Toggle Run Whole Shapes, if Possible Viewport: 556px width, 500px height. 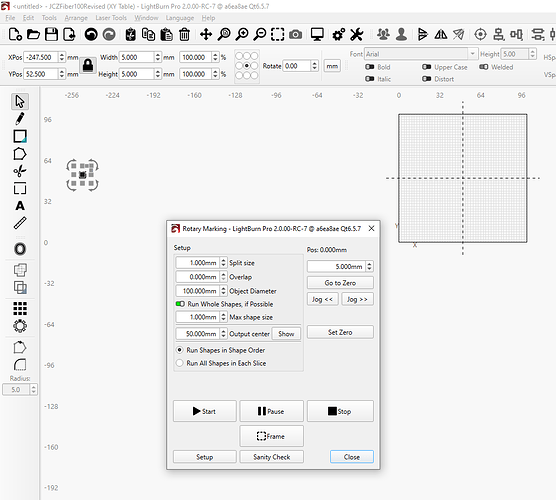click(180, 304)
